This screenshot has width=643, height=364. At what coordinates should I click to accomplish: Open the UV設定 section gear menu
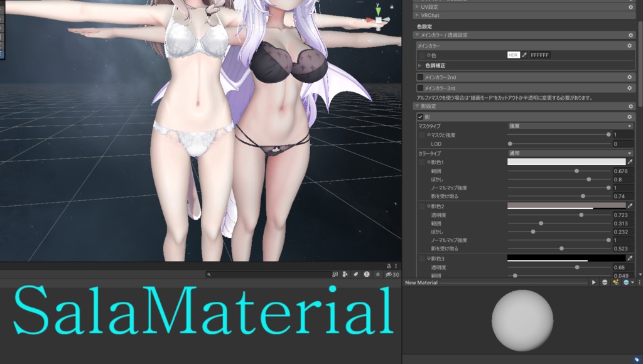point(630,7)
